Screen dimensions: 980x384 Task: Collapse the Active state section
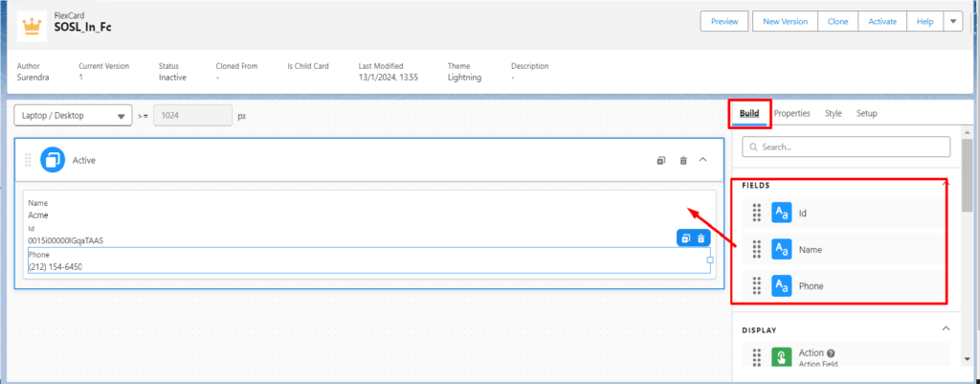coord(702,160)
